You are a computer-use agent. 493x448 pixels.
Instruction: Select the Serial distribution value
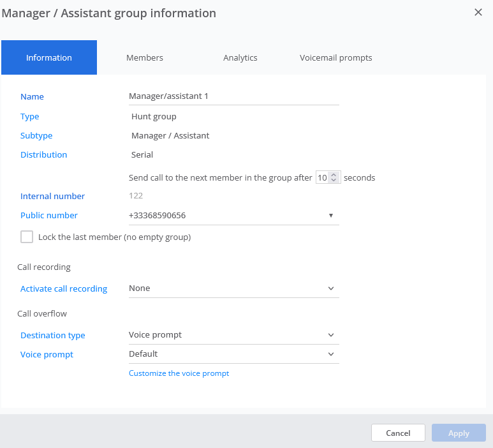tap(142, 155)
